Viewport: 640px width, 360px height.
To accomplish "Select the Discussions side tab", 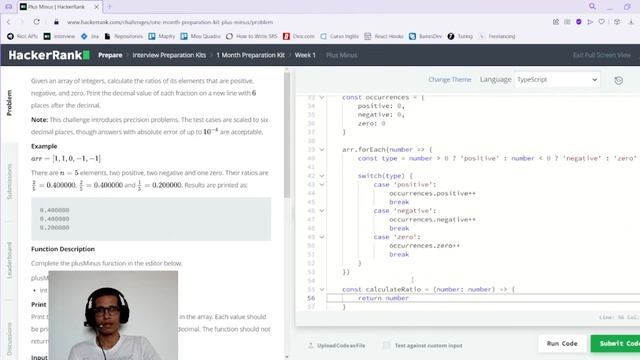I will click(9, 339).
